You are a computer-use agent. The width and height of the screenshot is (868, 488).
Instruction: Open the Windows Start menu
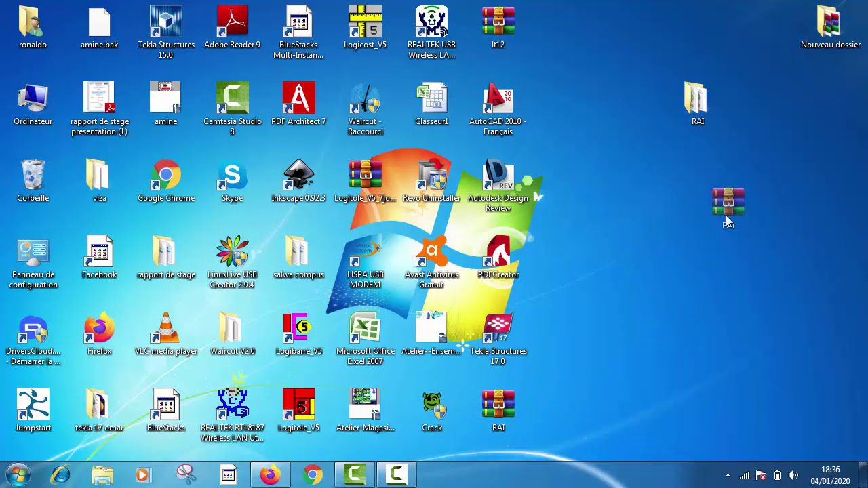tap(18, 474)
